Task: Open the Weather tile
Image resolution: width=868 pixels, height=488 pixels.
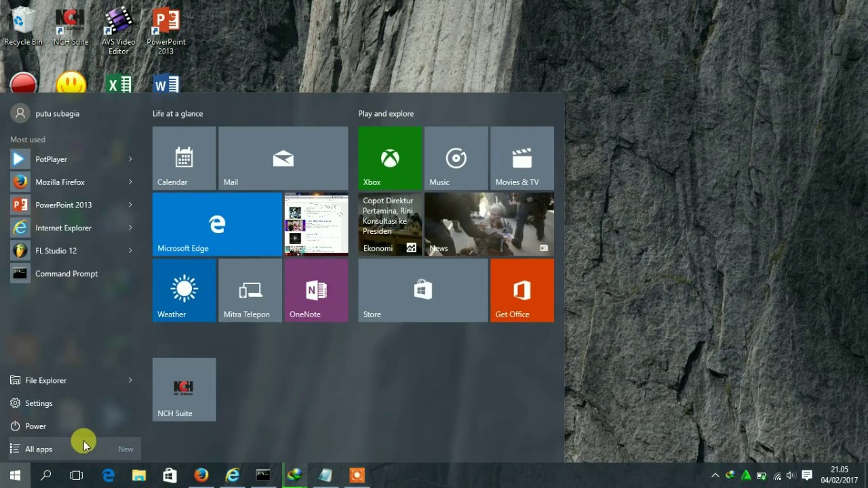Action: click(x=184, y=290)
